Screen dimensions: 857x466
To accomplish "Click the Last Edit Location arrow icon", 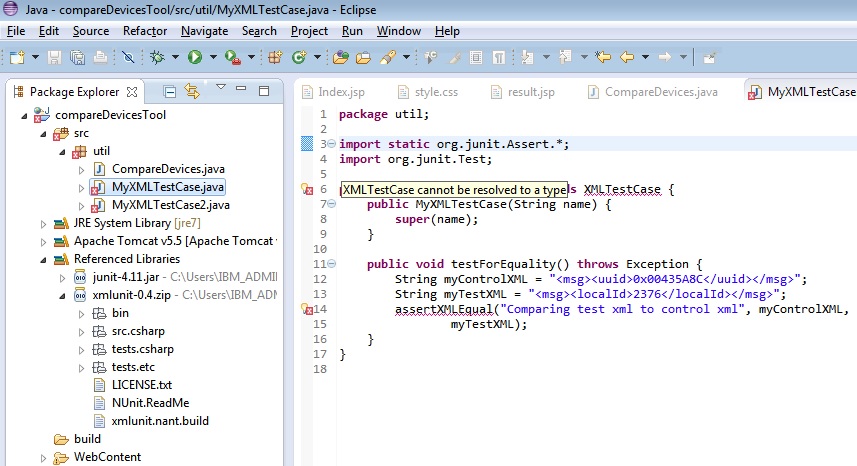I will coord(603,58).
